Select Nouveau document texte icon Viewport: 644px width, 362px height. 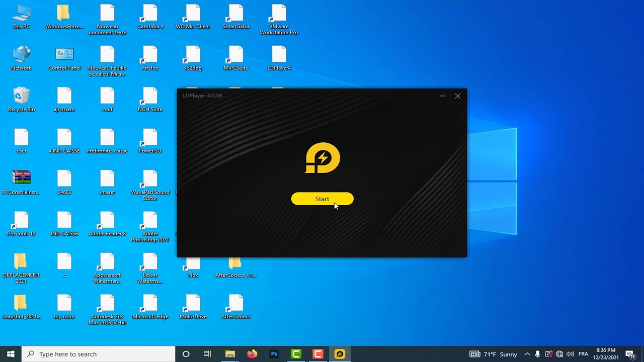(x=107, y=20)
